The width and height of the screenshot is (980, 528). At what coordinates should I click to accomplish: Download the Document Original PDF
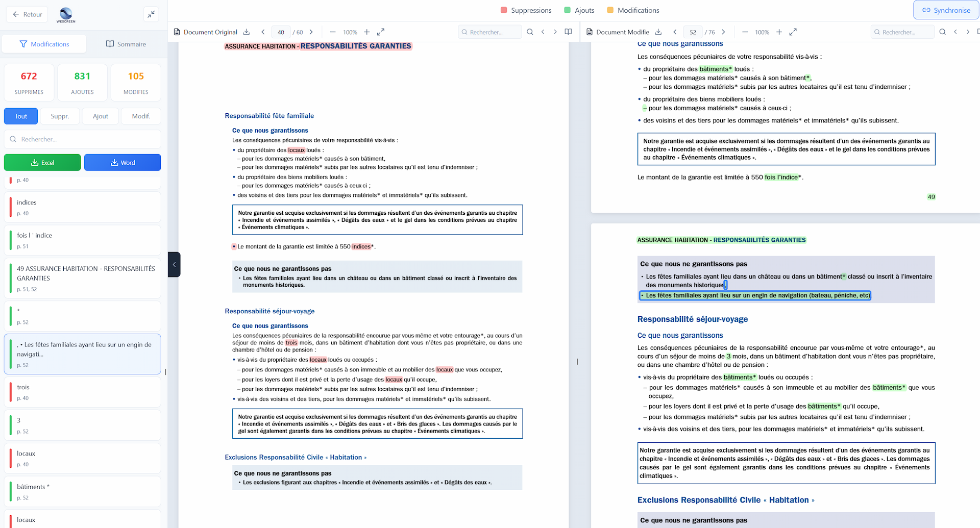[247, 32]
